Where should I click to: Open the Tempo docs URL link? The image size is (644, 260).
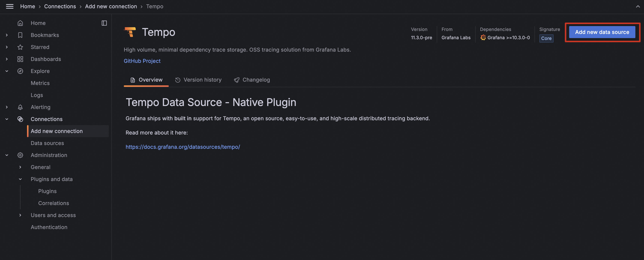coord(182,147)
